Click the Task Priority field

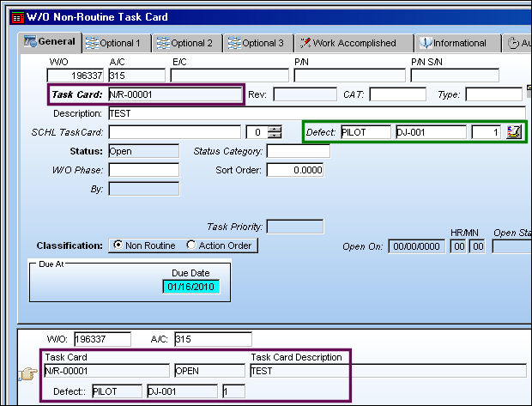(x=295, y=227)
